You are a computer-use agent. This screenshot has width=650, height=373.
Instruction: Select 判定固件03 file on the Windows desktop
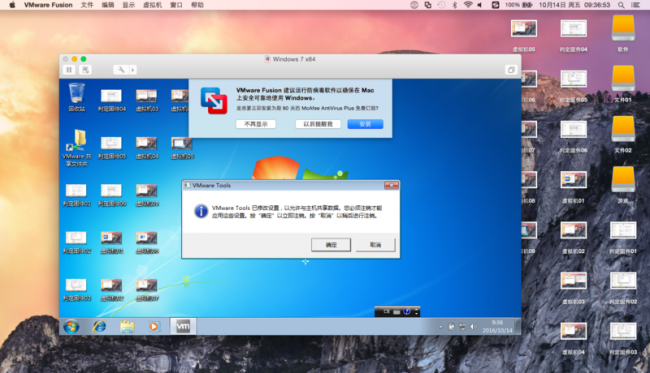pos(77,290)
